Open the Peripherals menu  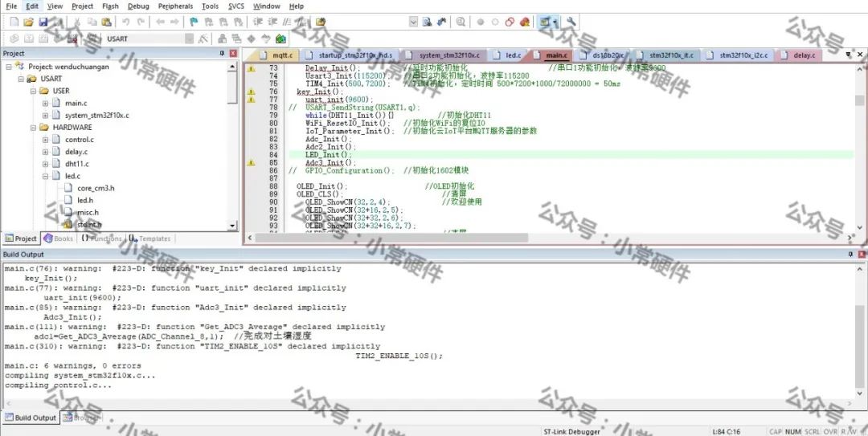[175, 6]
